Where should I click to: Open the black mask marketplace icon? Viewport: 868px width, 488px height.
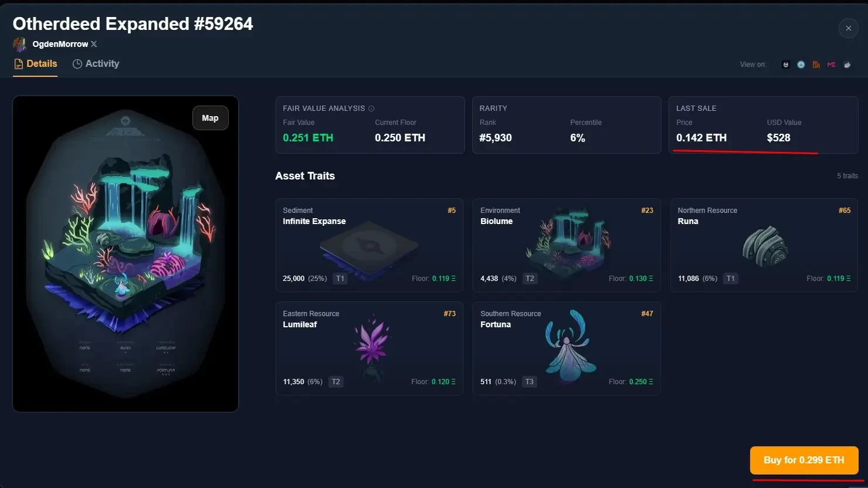(785, 65)
